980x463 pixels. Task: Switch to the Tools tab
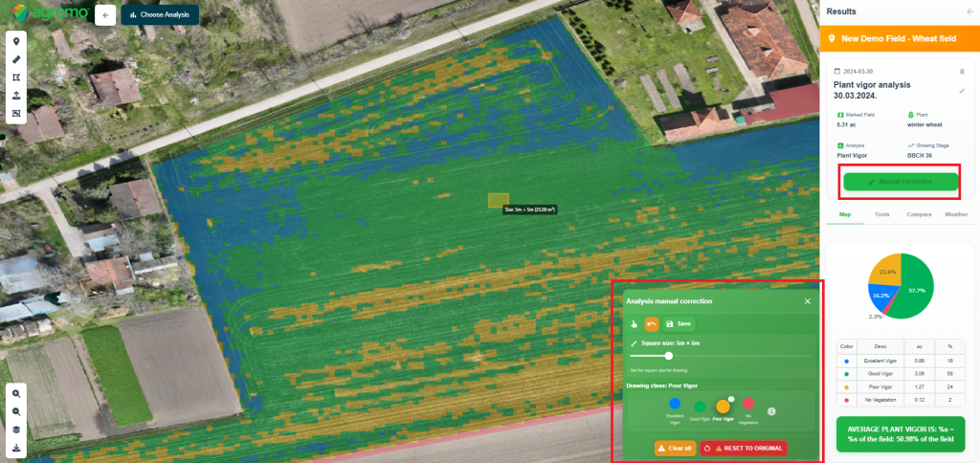point(881,214)
